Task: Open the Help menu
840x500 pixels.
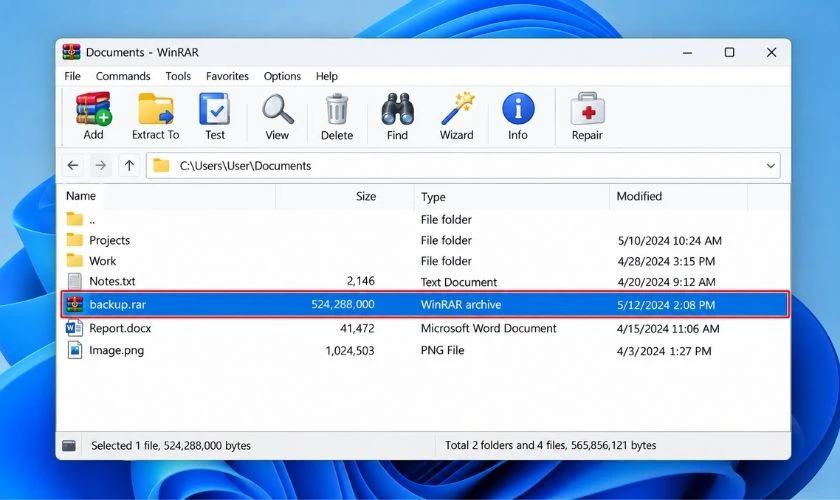Action: click(x=327, y=76)
